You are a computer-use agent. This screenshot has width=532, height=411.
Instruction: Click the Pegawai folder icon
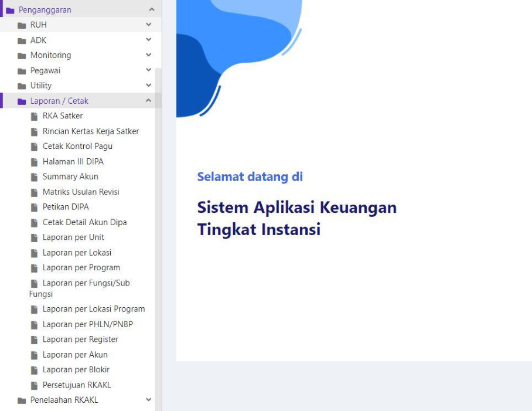tap(22, 71)
